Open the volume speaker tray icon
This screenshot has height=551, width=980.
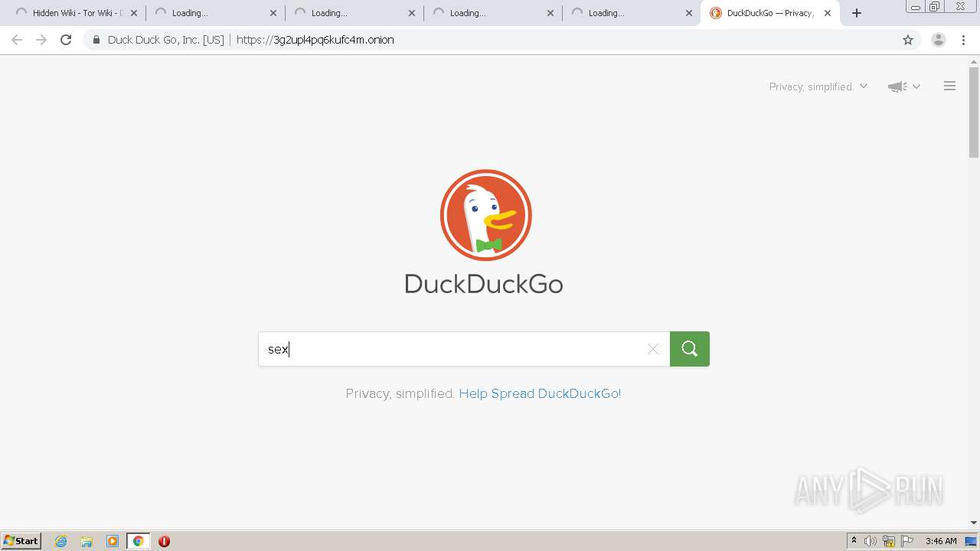pyautogui.click(x=871, y=541)
